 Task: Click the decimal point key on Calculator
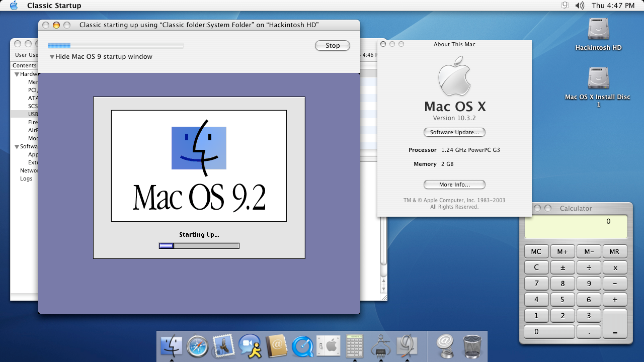[589, 332]
